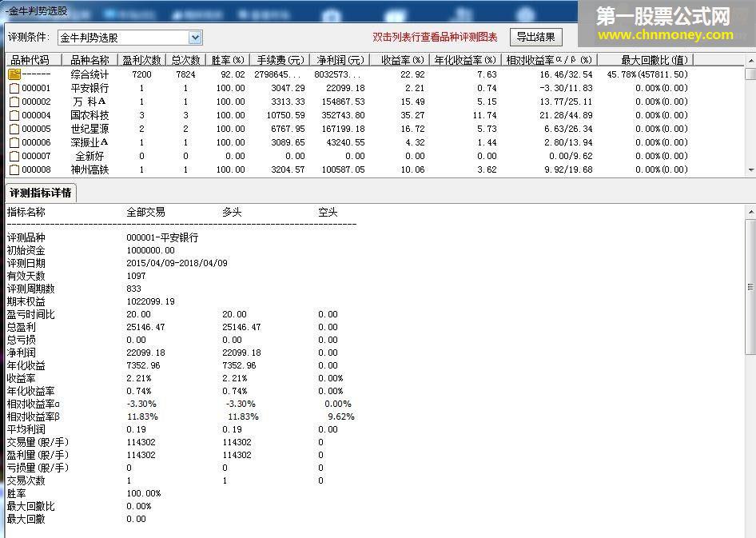
Task: Select the 评测指标详情 tab
Action: click(x=41, y=193)
